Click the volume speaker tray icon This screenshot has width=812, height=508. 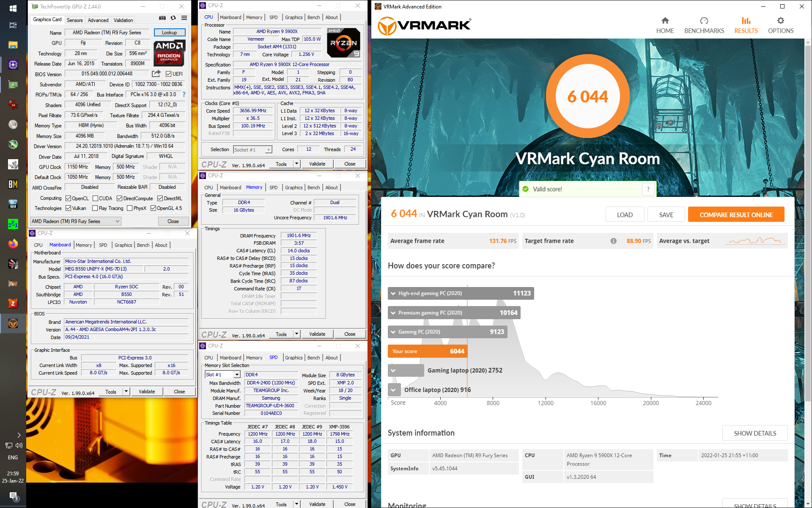tap(19, 445)
